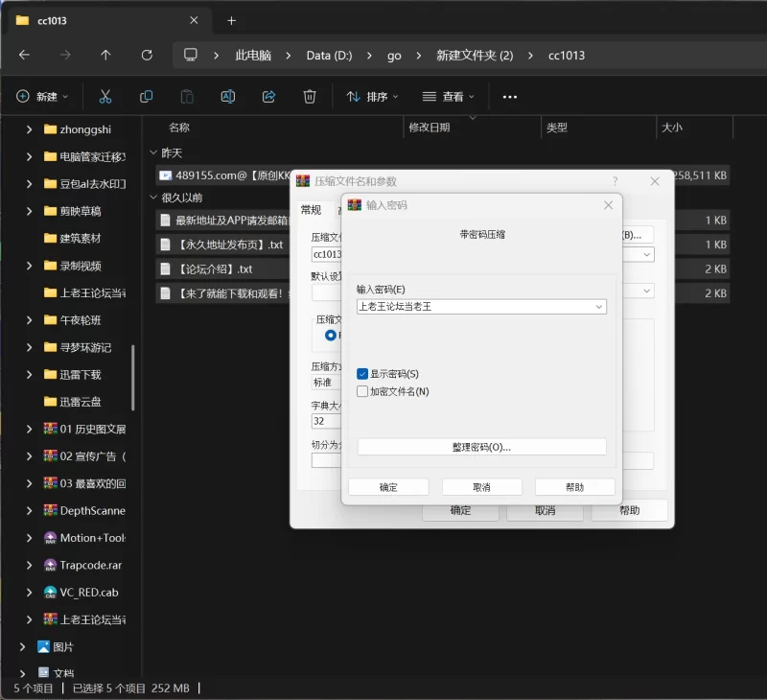The height and width of the screenshot is (700, 767).
Task: Select the 建筑素材 folder
Action: coord(73,238)
